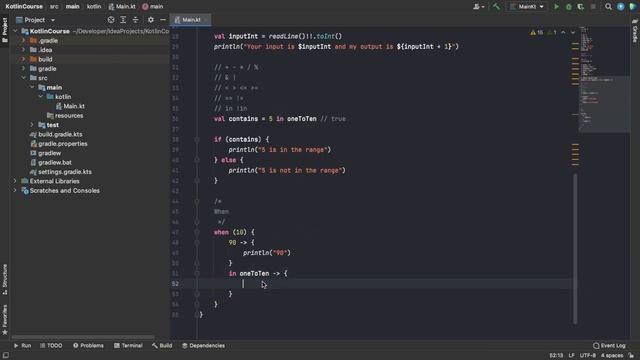Click the main function breadcrumb
This screenshot has height=360, width=640.
[x=153, y=7]
